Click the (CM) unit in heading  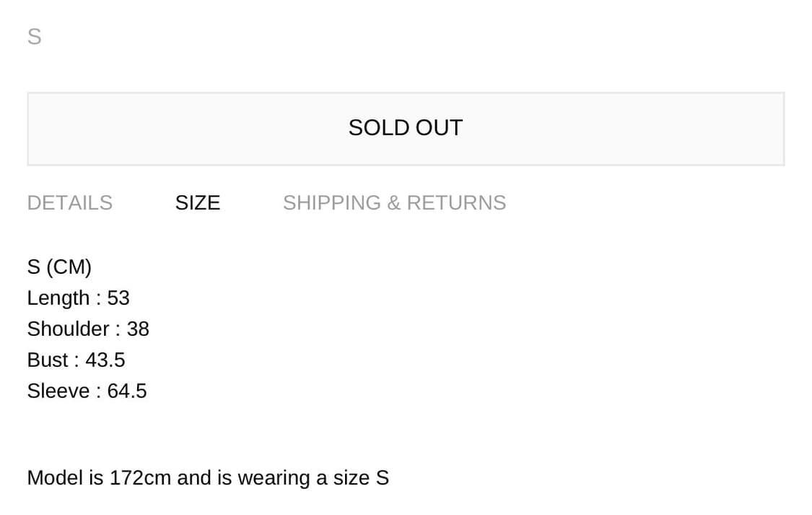[x=69, y=267]
